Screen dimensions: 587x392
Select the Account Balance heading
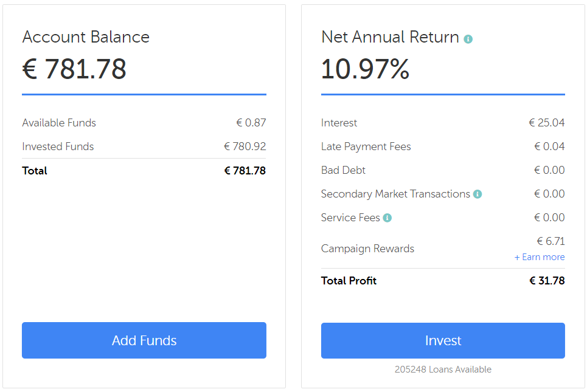86,37
